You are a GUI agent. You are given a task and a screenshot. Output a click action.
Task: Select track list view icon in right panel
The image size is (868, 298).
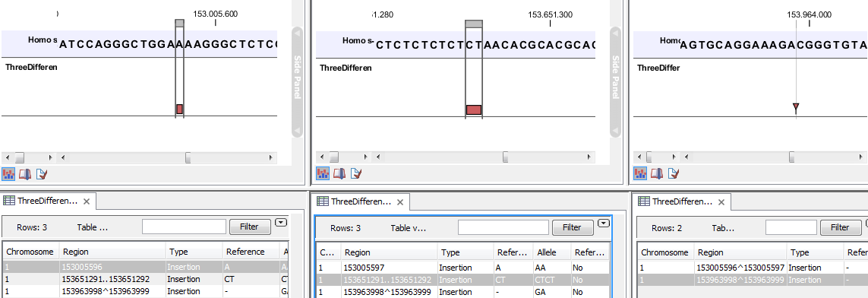pos(640,174)
